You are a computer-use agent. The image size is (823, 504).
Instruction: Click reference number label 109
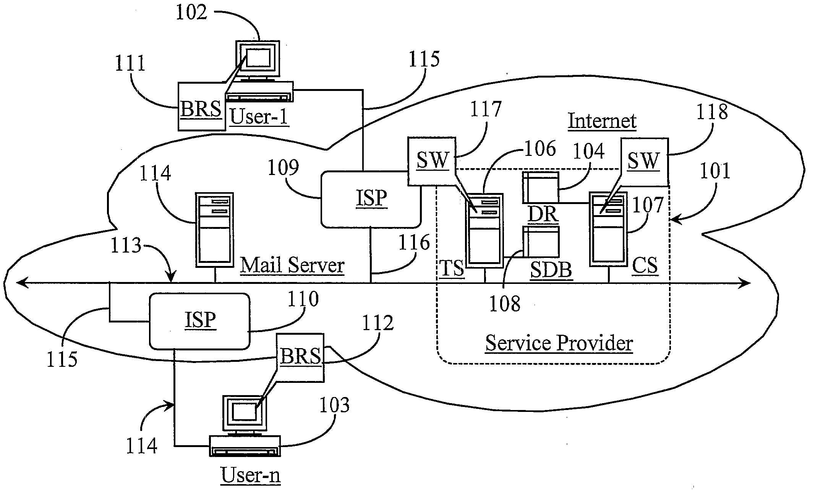[x=275, y=168]
